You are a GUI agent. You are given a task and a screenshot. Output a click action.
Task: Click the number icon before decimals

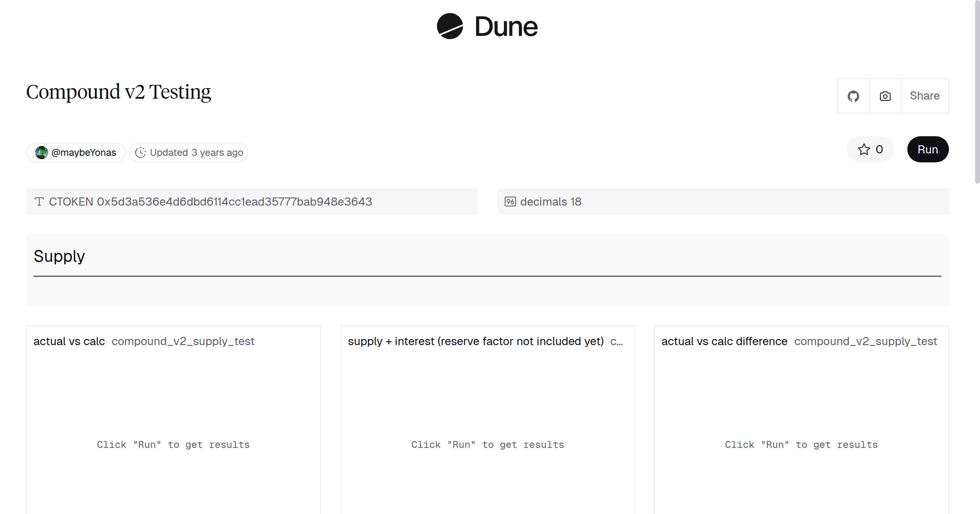(510, 202)
